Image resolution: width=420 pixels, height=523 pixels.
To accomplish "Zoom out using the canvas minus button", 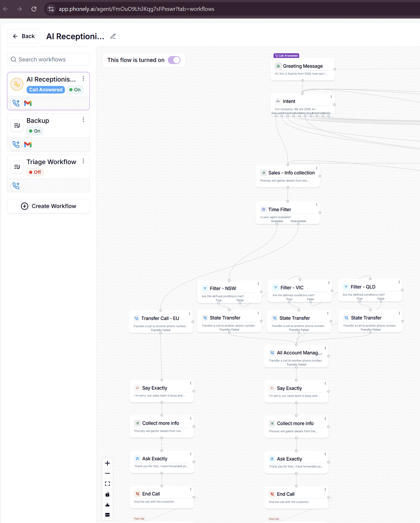I will 107,473.
